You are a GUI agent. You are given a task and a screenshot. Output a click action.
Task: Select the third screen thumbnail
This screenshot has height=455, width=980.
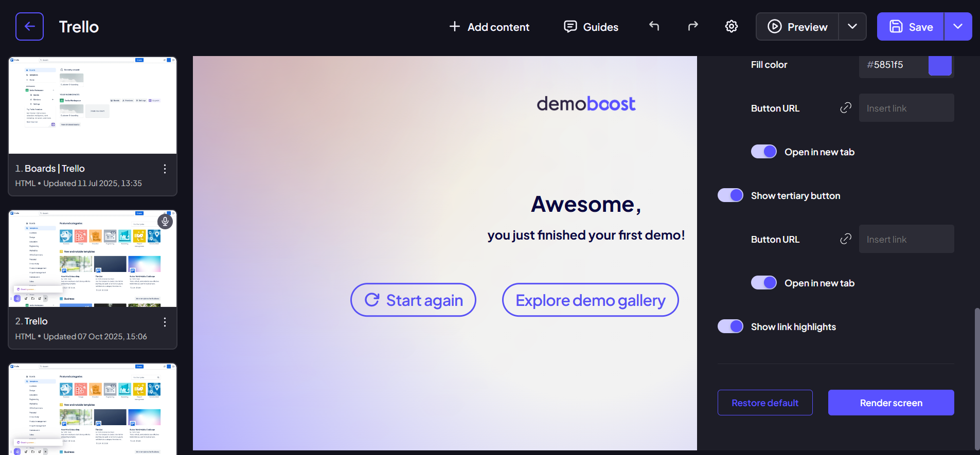pos(93,409)
